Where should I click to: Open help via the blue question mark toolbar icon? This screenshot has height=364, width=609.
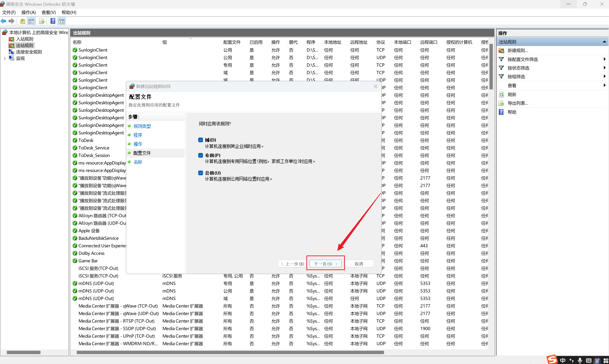pos(53,21)
